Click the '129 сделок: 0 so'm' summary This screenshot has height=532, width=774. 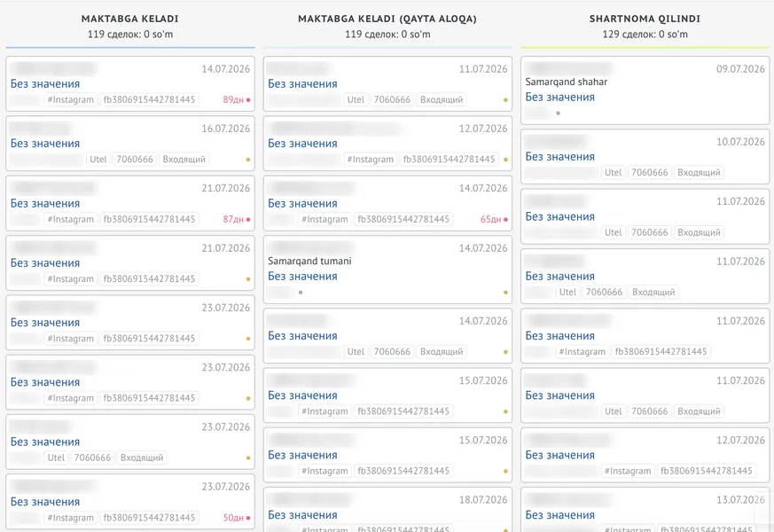(x=645, y=34)
